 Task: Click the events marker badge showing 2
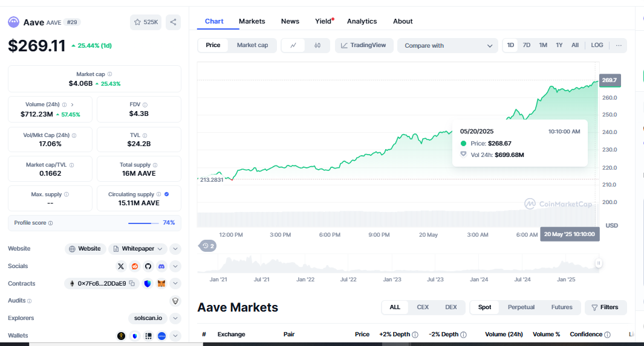coord(208,246)
